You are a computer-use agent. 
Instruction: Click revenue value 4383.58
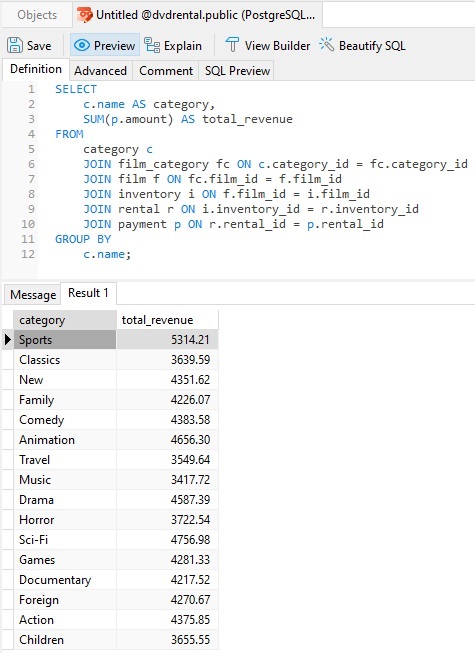[190, 419]
